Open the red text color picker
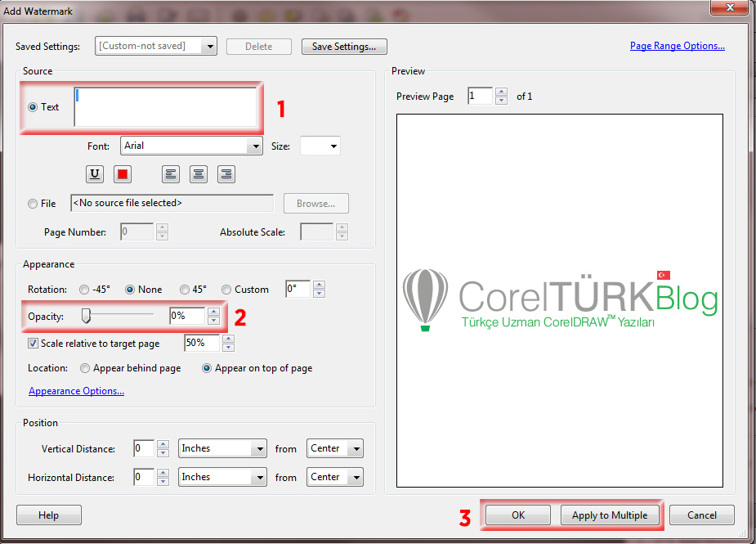This screenshot has width=756, height=544. point(123,174)
